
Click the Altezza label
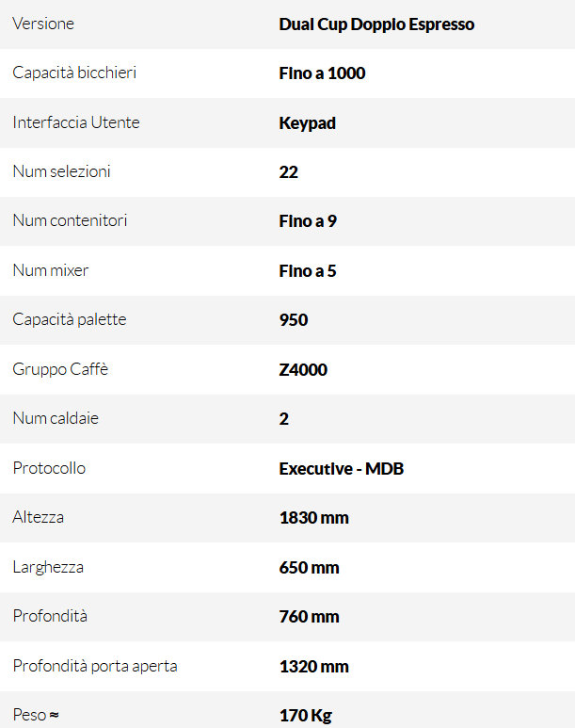click(x=38, y=517)
